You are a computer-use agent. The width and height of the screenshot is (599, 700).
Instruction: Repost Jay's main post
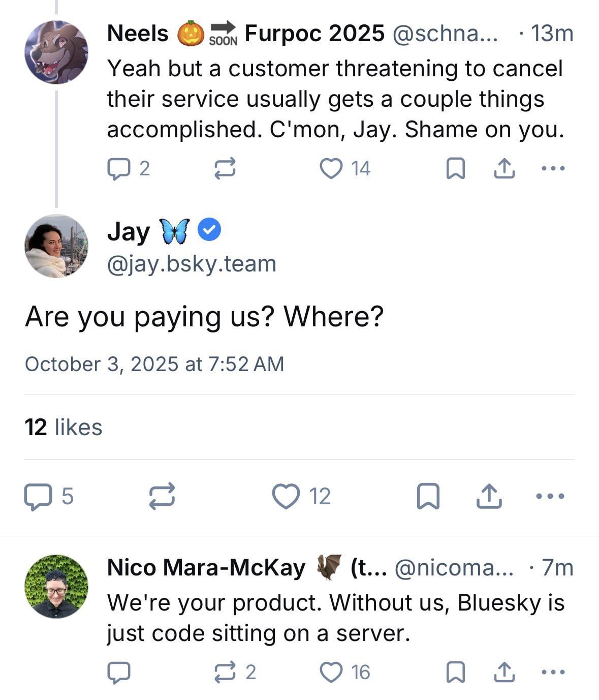coord(162,496)
